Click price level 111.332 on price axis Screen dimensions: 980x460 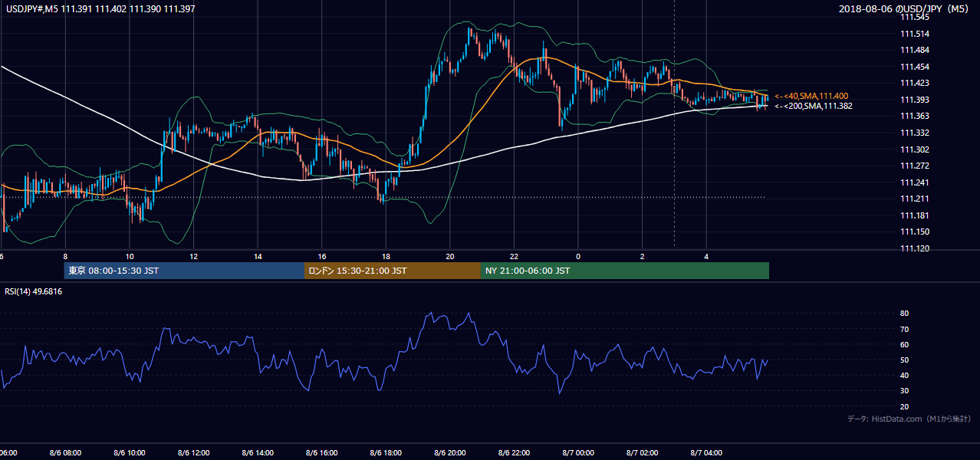(x=915, y=133)
